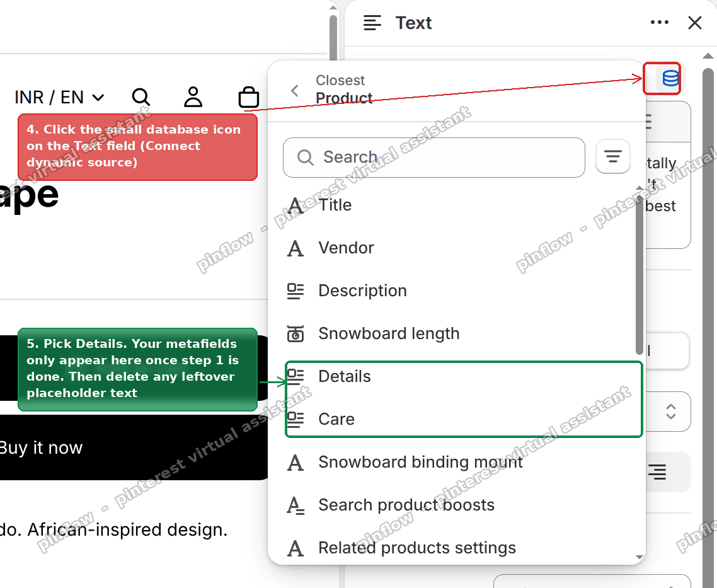Click the Snowboard binding mount A icon
Image resolution: width=717 pixels, height=588 pixels.
coord(295,463)
